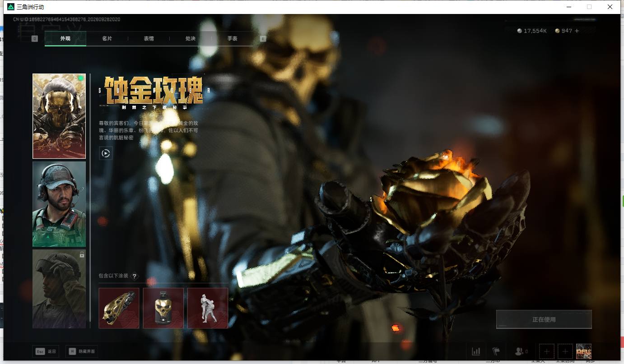Screen dimensions: 624x364
Task: Open the 手表 watch tab
Action: click(x=232, y=38)
